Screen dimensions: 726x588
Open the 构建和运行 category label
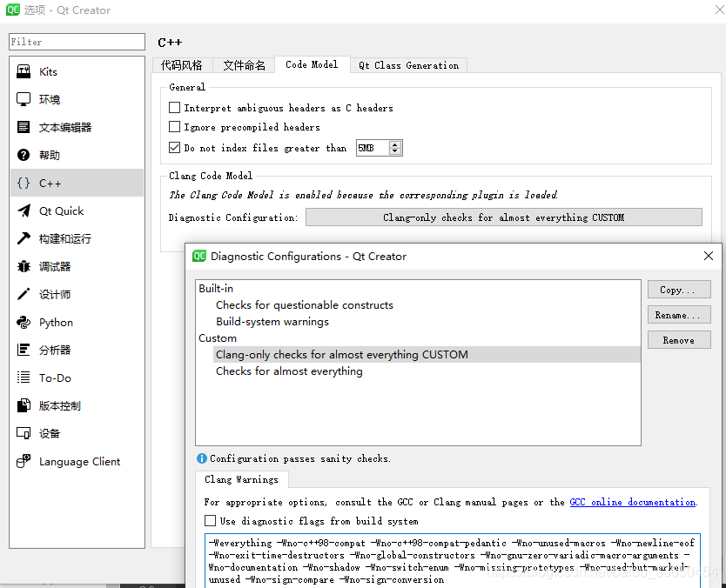pos(64,238)
